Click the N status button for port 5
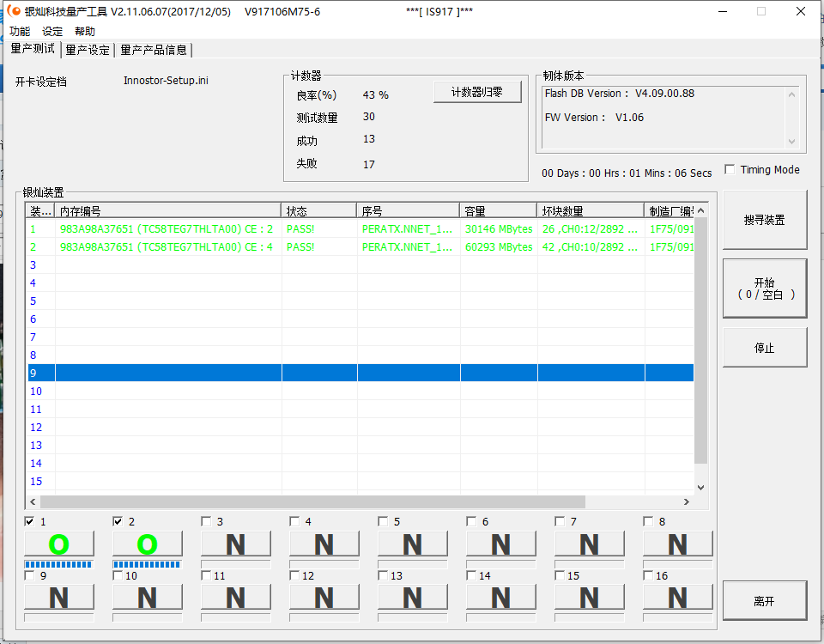 click(x=413, y=544)
